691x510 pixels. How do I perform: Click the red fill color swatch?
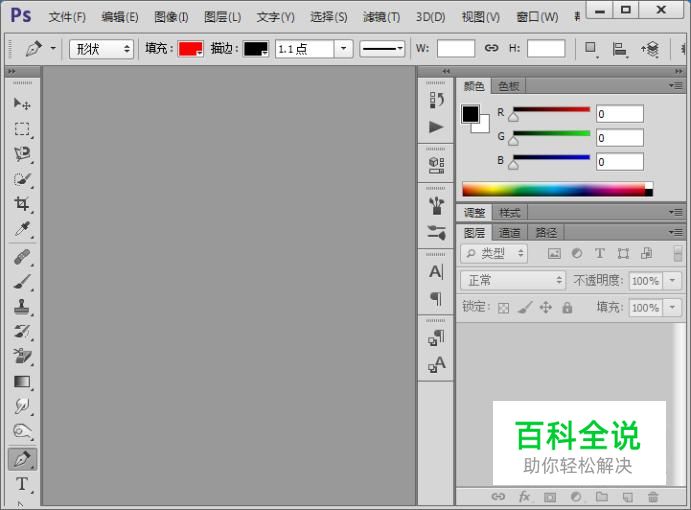pos(190,48)
